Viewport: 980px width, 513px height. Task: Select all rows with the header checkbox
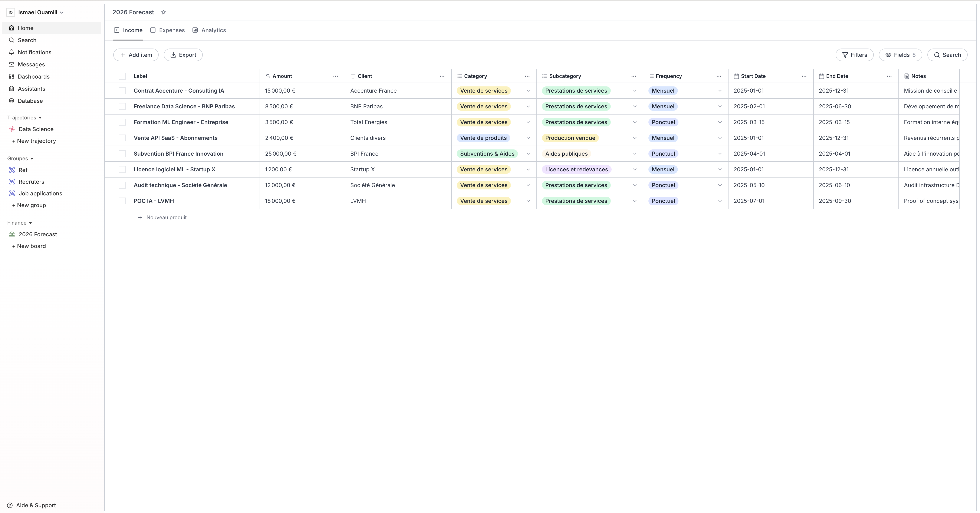[122, 76]
